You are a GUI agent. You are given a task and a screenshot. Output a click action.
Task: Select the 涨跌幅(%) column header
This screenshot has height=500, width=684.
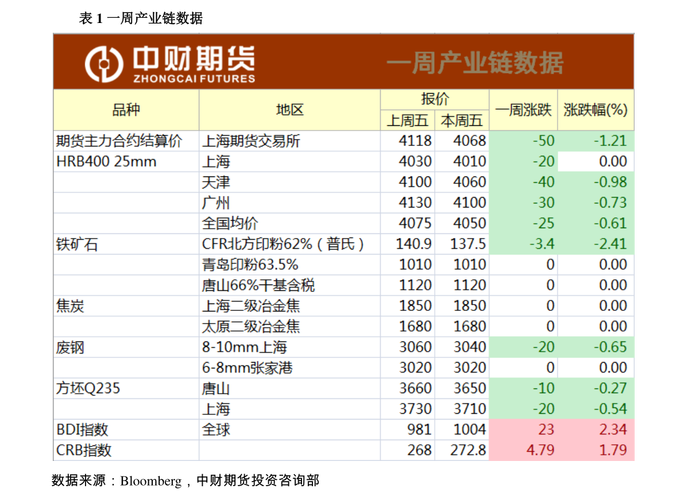(595, 110)
